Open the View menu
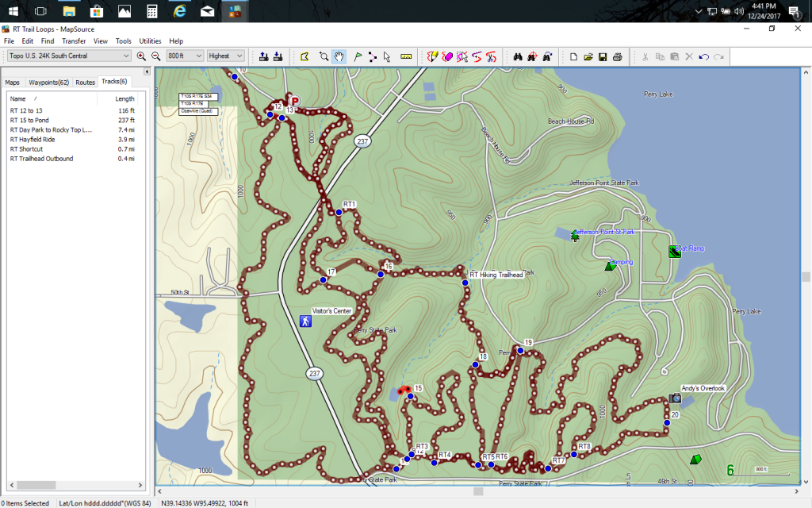 click(x=101, y=41)
